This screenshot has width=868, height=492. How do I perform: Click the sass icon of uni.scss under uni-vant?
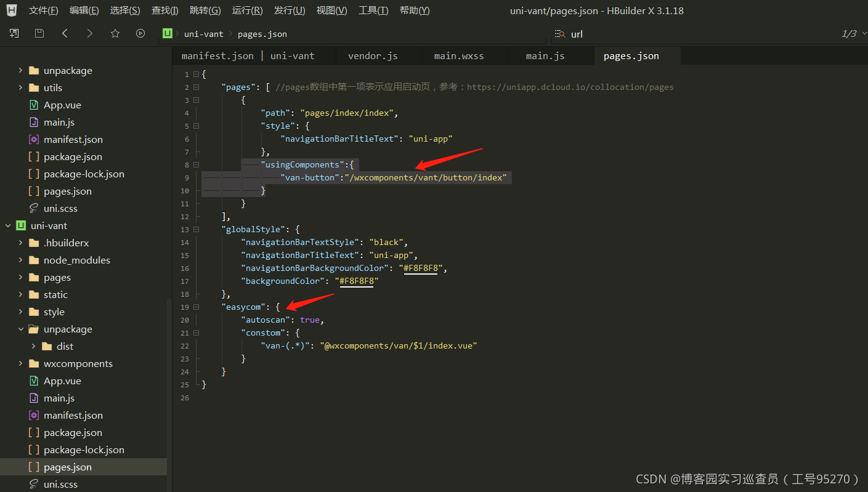pos(34,484)
